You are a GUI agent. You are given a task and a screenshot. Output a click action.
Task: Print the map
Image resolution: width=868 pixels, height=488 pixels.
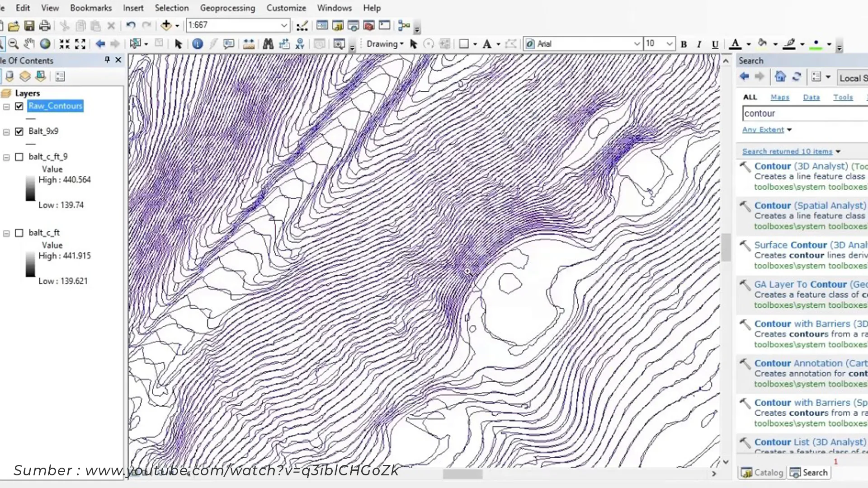point(45,26)
